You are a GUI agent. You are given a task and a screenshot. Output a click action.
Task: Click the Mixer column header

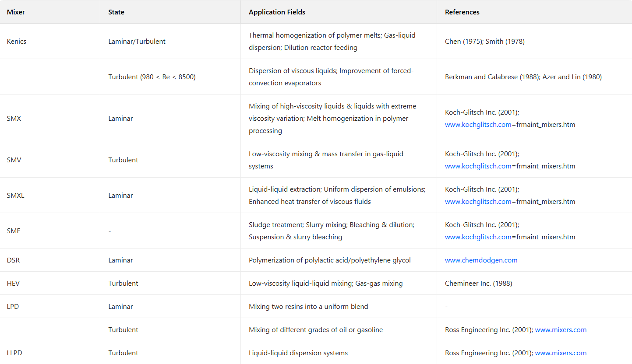point(16,12)
